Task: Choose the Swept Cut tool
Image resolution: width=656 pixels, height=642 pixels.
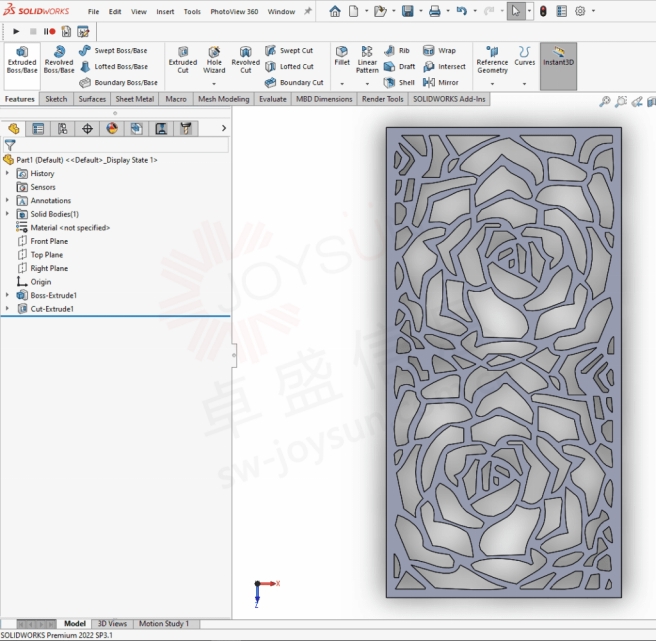Action: [x=289, y=51]
